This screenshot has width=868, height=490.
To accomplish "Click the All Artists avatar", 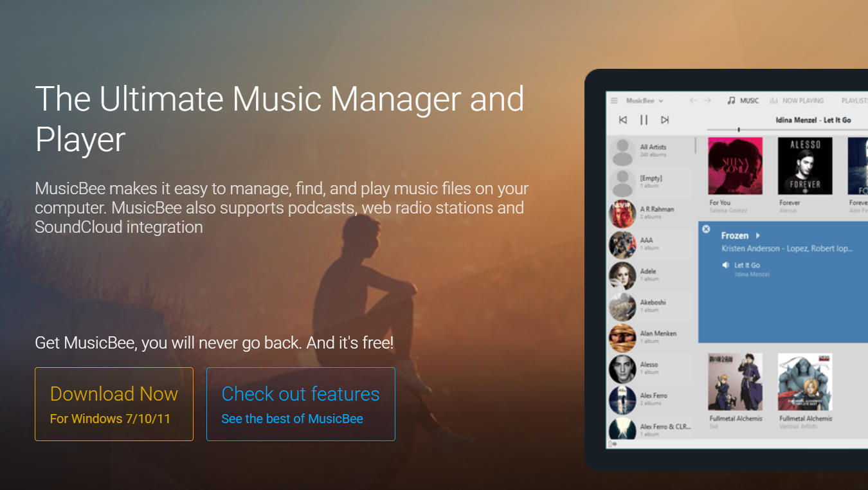I will coord(622,151).
